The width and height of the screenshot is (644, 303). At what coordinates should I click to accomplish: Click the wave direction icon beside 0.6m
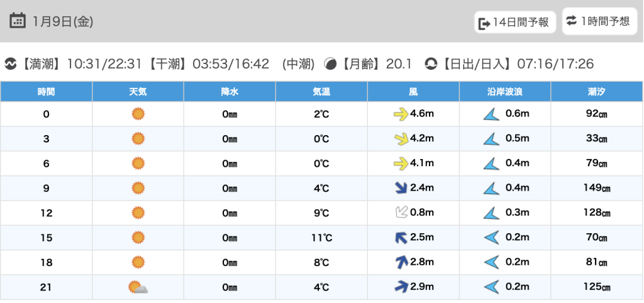(491, 114)
